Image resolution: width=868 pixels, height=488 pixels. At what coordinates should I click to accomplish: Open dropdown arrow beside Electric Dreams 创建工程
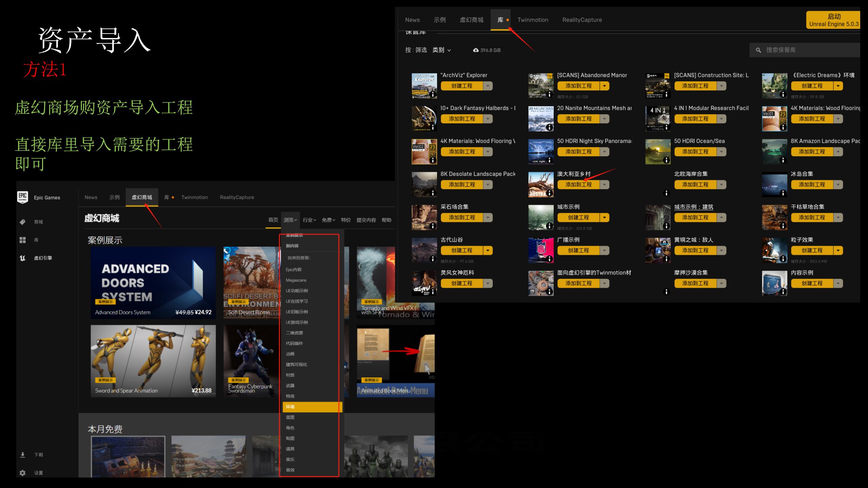pos(838,86)
